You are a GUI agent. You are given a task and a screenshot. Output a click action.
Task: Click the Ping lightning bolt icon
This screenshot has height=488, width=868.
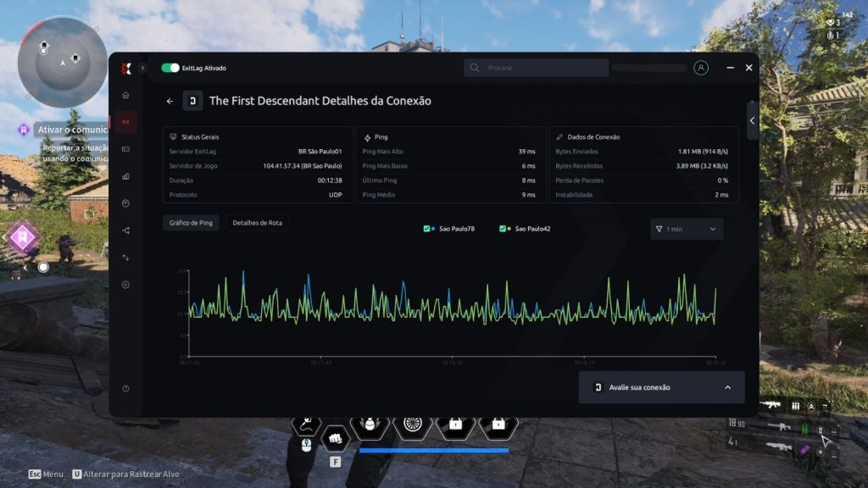coord(367,137)
